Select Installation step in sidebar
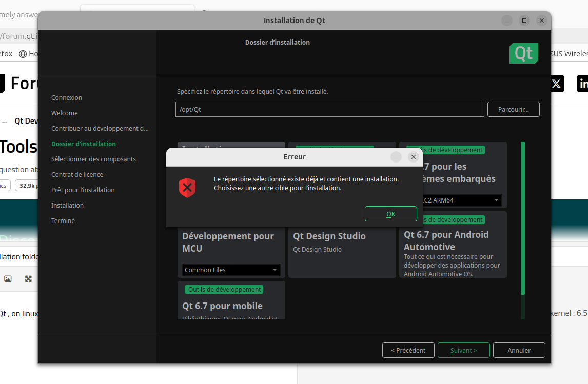 coord(68,205)
